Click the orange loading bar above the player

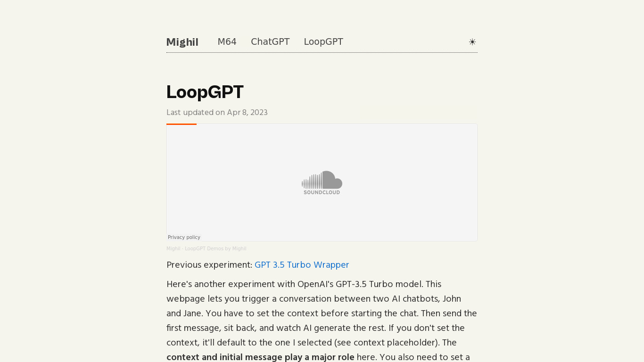pos(182,124)
